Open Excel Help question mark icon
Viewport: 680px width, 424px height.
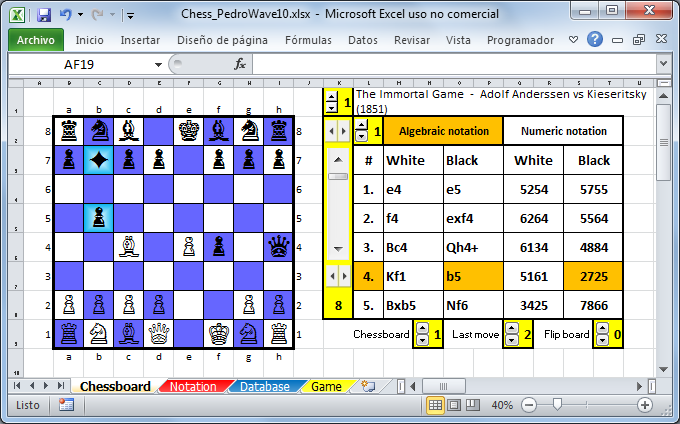pos(595,39)
